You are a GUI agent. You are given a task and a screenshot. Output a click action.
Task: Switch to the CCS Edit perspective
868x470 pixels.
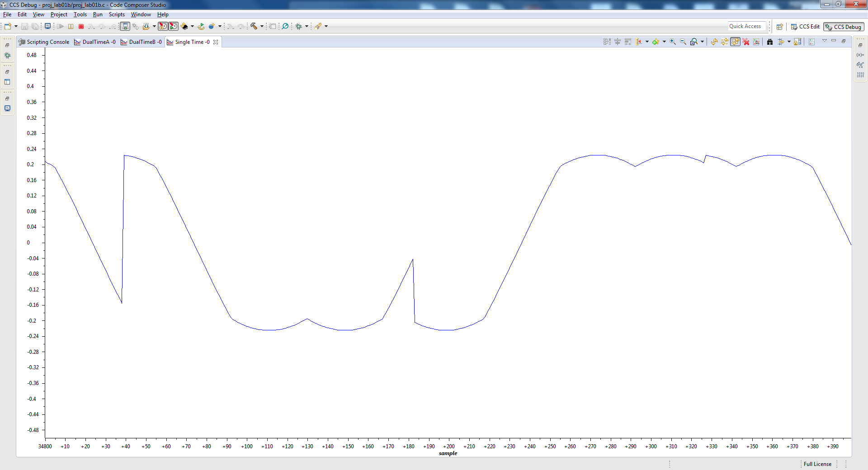coord(805,27)
